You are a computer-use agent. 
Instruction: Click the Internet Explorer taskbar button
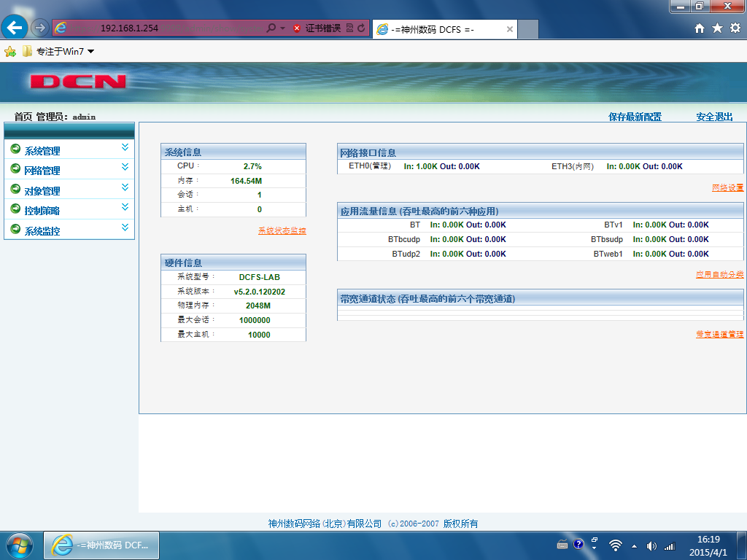(101, 545)
